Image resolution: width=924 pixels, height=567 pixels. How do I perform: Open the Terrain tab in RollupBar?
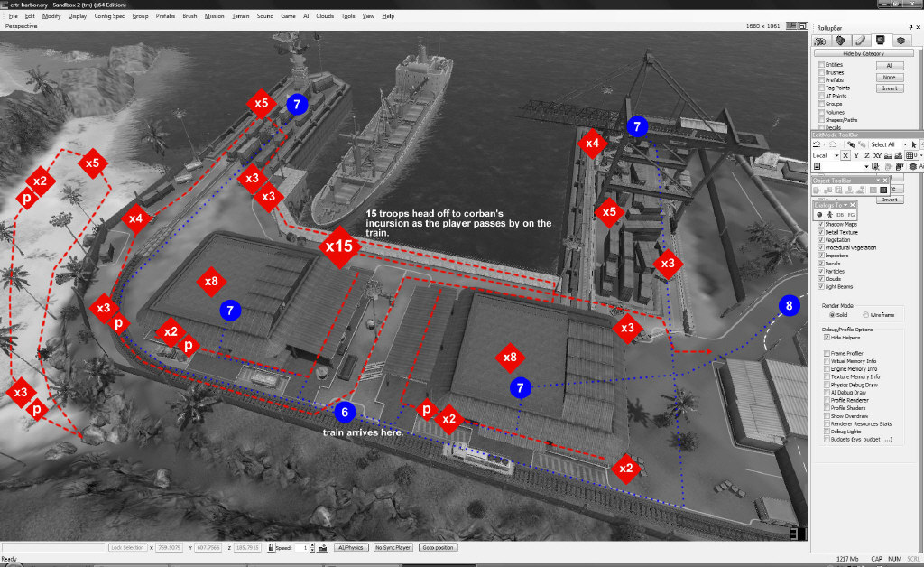840,41
